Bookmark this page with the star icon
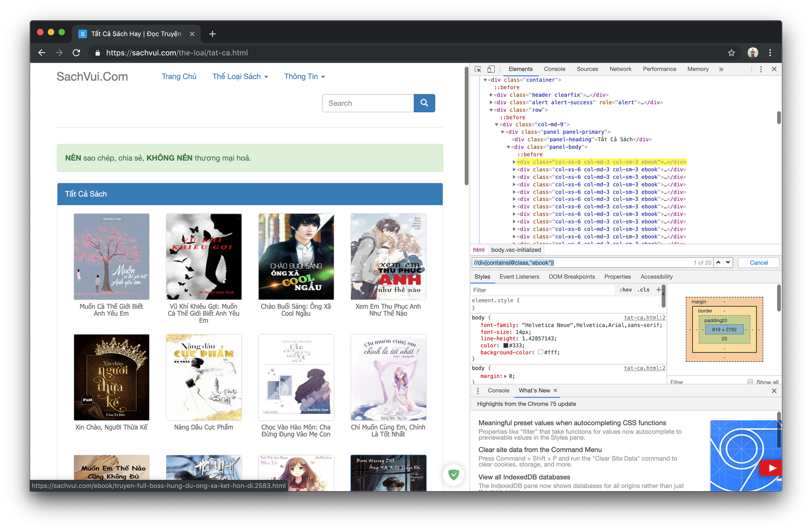Screen dimensions: 812x531 731,53
